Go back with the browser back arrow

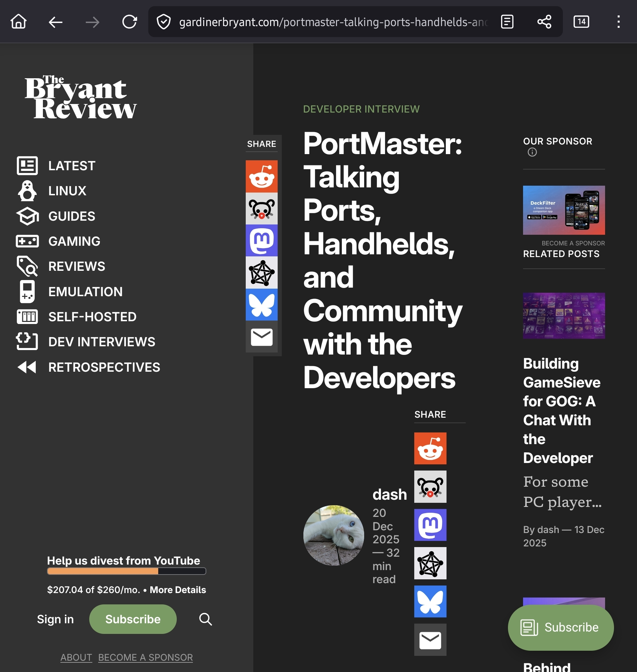tap(56, 22)
